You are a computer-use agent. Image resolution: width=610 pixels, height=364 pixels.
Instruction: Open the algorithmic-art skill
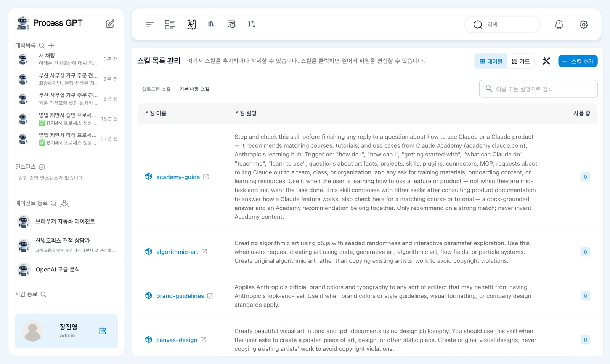click(x=177, y=252)
